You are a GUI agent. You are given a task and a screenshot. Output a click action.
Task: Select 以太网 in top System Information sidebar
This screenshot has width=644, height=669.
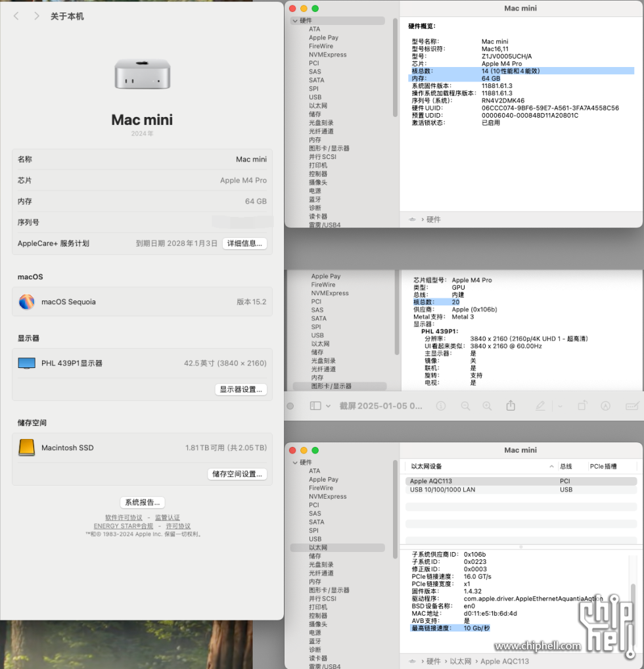click(x=318, y=105)
